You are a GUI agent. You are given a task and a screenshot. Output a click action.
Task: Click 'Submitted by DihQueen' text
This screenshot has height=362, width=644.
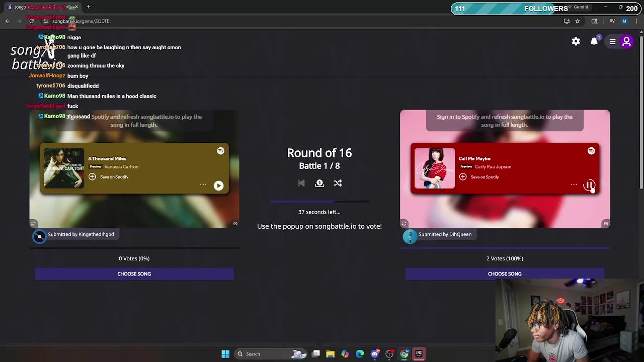click(x=445, y=234)
